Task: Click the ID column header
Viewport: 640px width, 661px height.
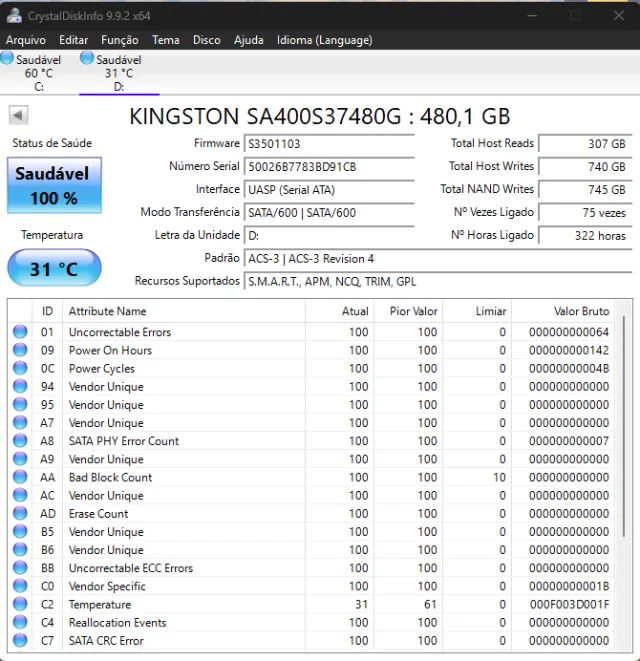Action: point(47,311)
